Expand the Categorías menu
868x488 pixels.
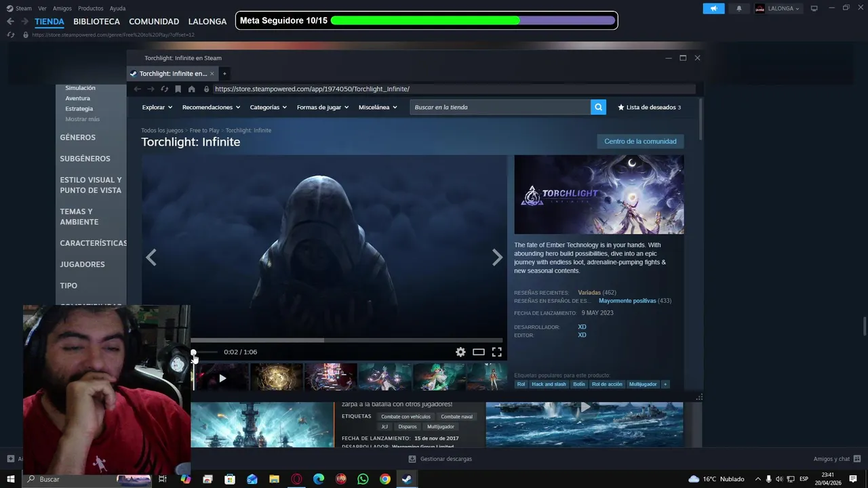(x=269, y=107)
